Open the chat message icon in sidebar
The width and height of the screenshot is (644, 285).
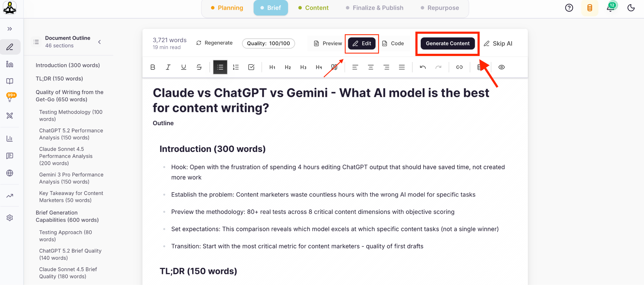point(10,156)
